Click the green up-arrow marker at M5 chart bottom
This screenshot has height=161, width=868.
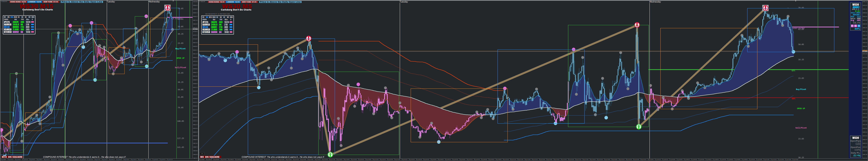point(330,155)
